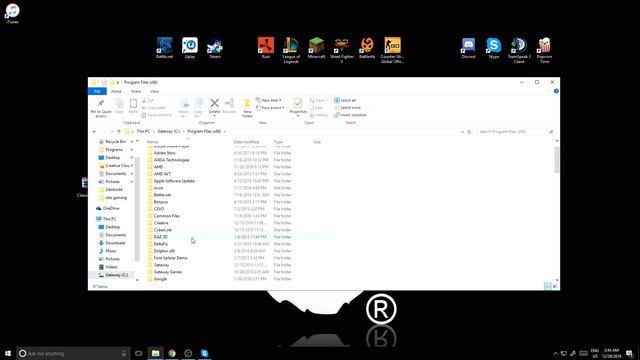Click the address bar refresh icon
The height and width of the screenshot is (360, 640).
[469, 132]
